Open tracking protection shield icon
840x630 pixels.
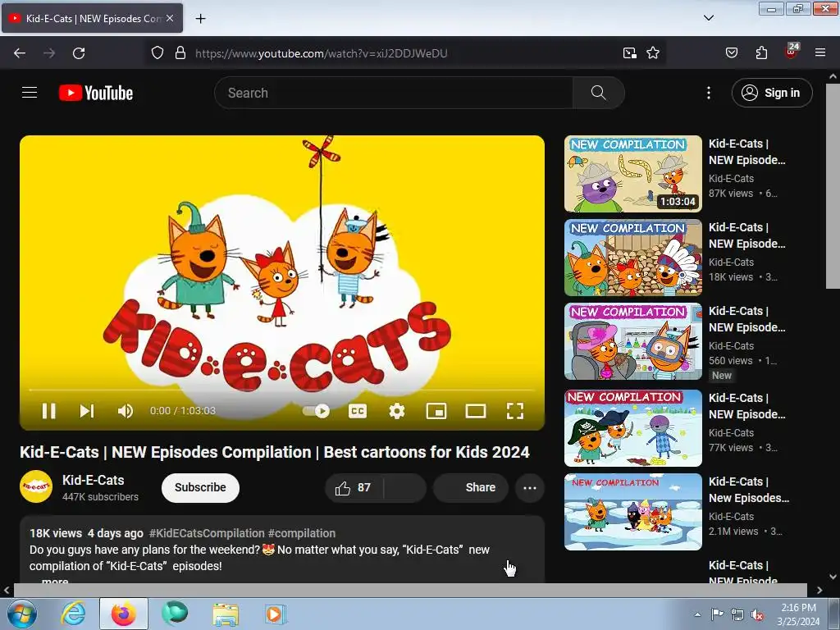(157, 53)
